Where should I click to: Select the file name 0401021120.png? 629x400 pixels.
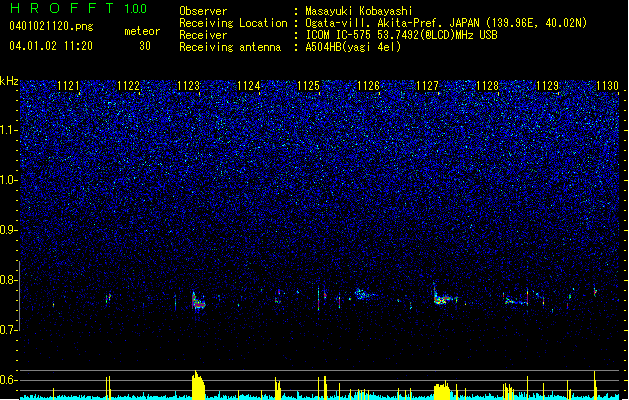[x=51, y=26]
